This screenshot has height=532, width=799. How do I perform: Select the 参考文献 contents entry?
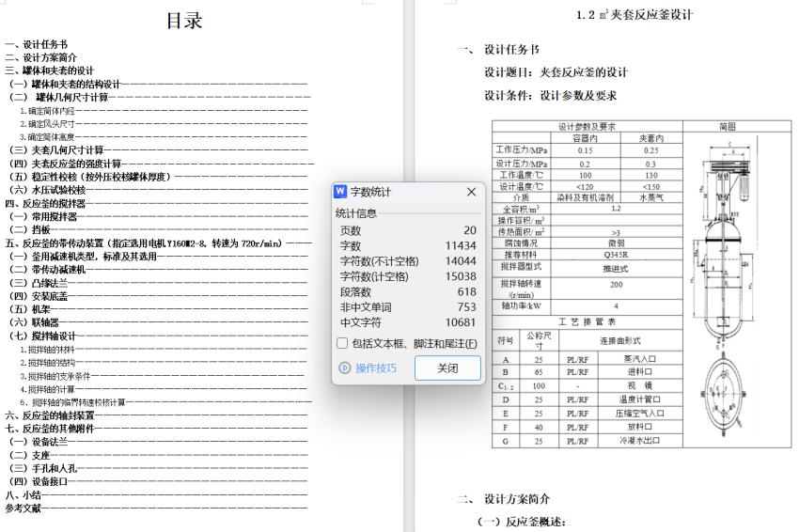click(24, 508)
